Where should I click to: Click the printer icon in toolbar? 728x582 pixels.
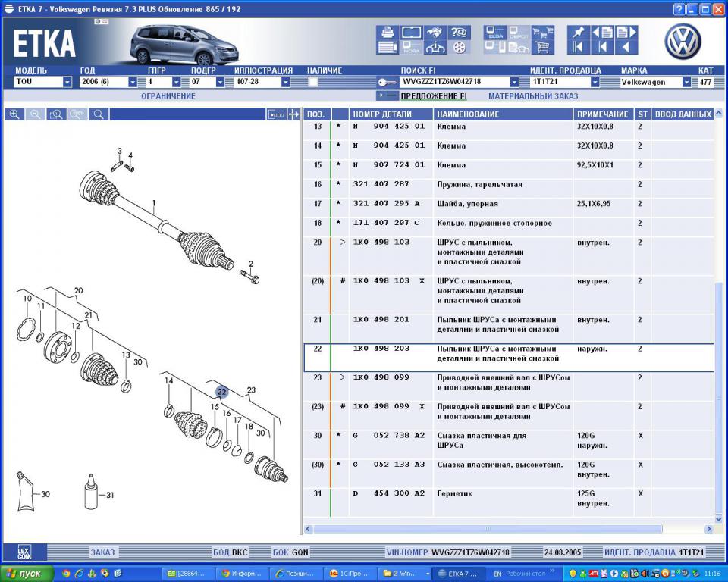click(x=388, y=32)
